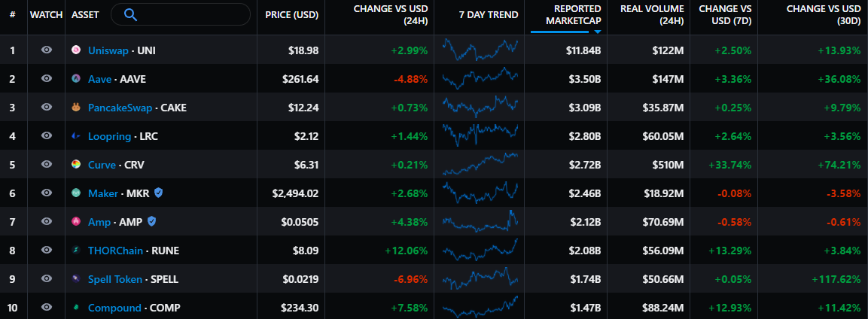Click the Maker verified badge icon
This screenshot has height=319, width=868.
click(158, 193)
